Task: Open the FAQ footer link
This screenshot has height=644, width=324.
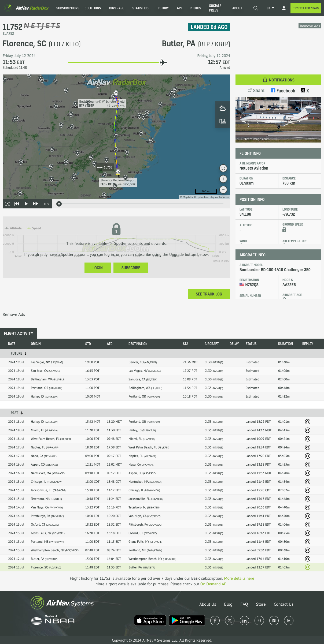Action: point(244,604)
